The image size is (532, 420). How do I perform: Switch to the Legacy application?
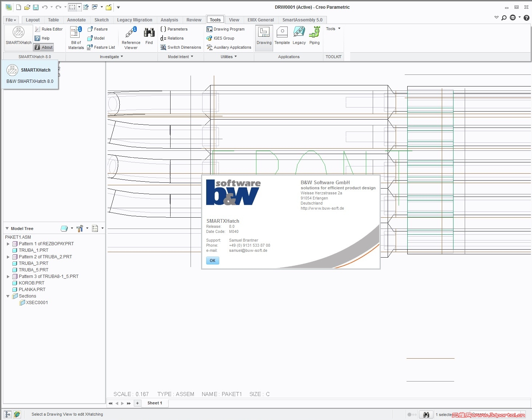[x=299, y=36]
